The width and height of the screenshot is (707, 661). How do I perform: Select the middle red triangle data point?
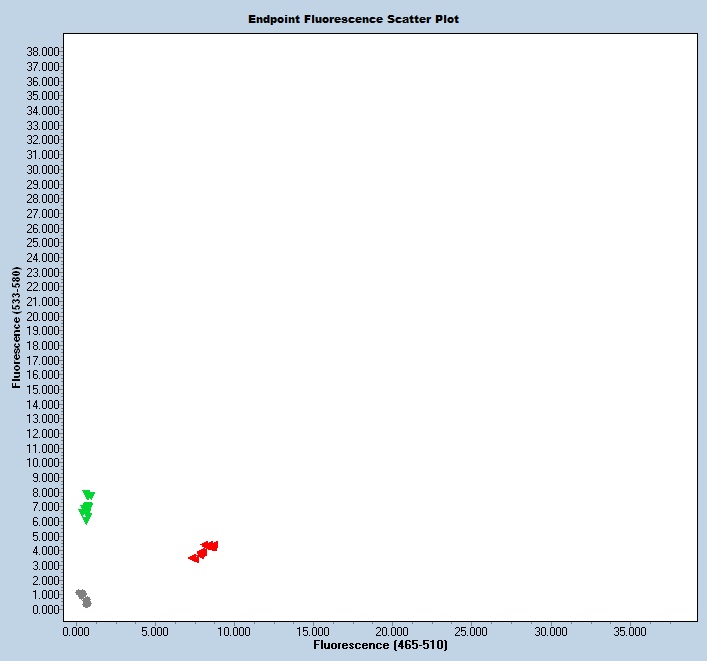click(202, 552)
